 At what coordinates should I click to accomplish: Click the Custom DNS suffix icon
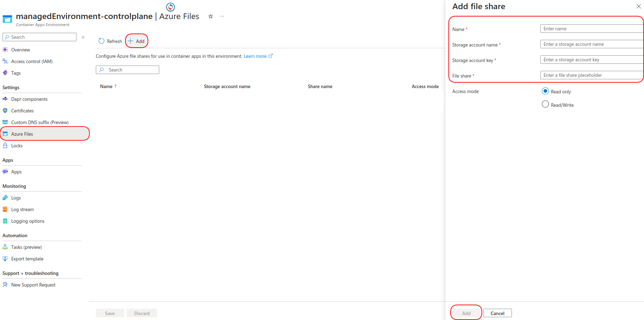[5, 122]
